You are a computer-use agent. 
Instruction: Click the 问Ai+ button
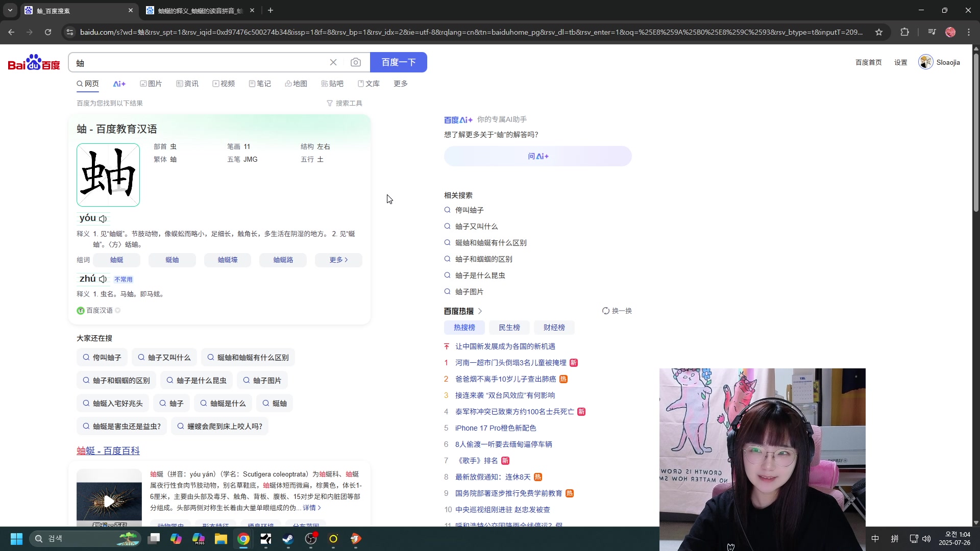538,156
